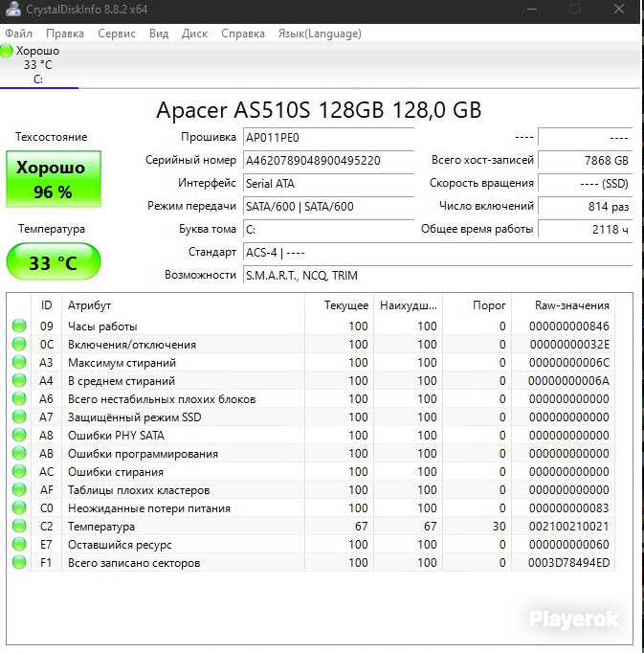Click status icon for C2 Температура

click(x=19, y=526)
